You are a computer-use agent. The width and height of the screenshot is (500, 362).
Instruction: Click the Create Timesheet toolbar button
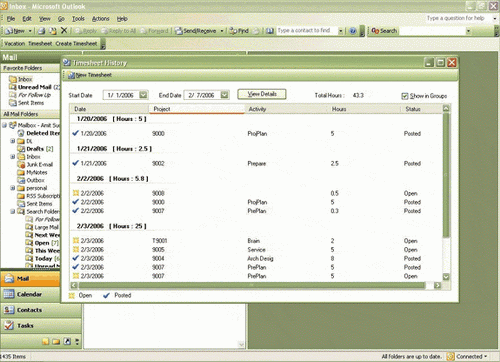click(x=76, y=43)
